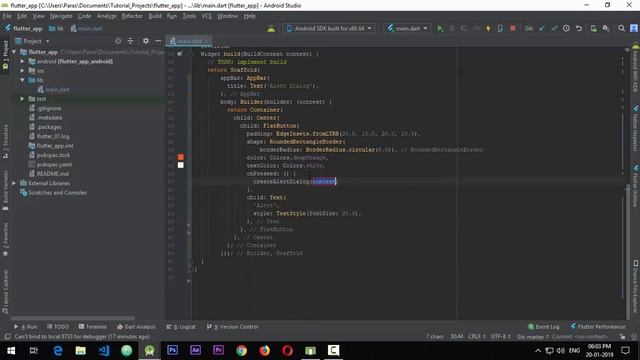Viewport: 640px width, 360px height.
Task: Open Firefox from the taskbar
Action: point(264,350)
